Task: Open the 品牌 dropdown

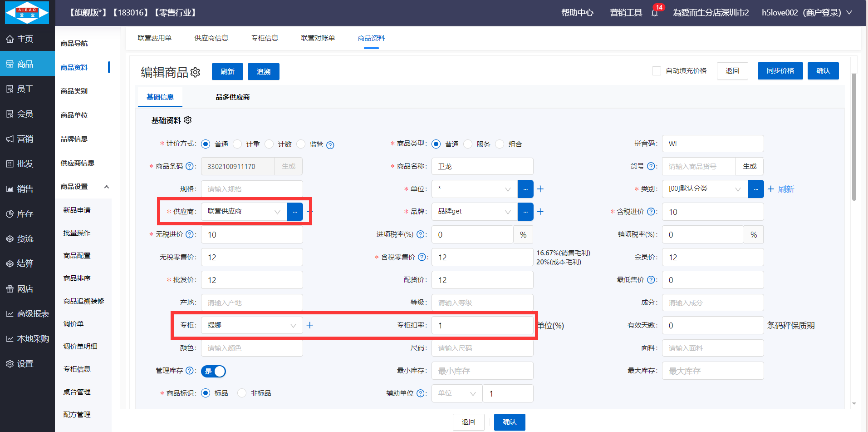Action: tap(474, 212)
